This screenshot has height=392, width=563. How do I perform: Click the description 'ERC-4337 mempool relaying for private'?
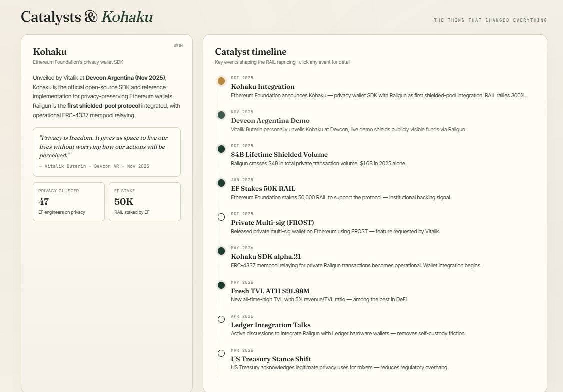356,266
